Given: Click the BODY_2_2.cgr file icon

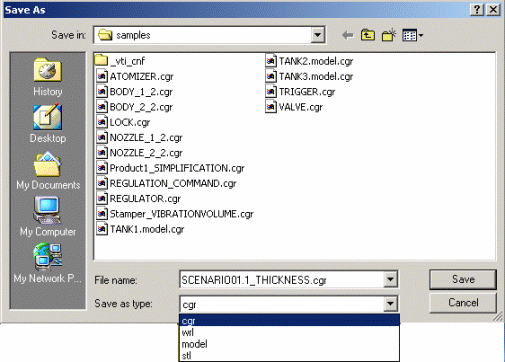Looking at the screenshot, I should pos(102,107).
